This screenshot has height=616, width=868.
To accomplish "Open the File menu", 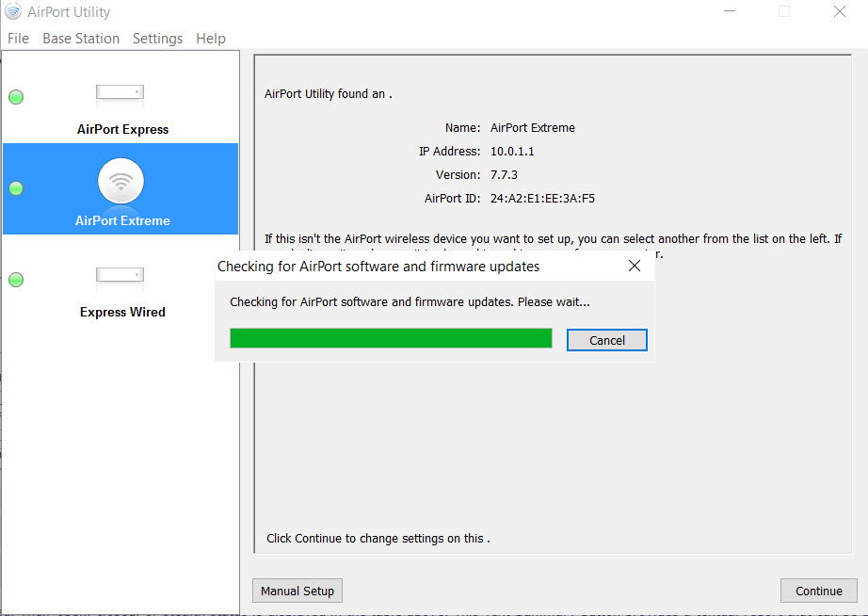I will [x=18, y=39].
